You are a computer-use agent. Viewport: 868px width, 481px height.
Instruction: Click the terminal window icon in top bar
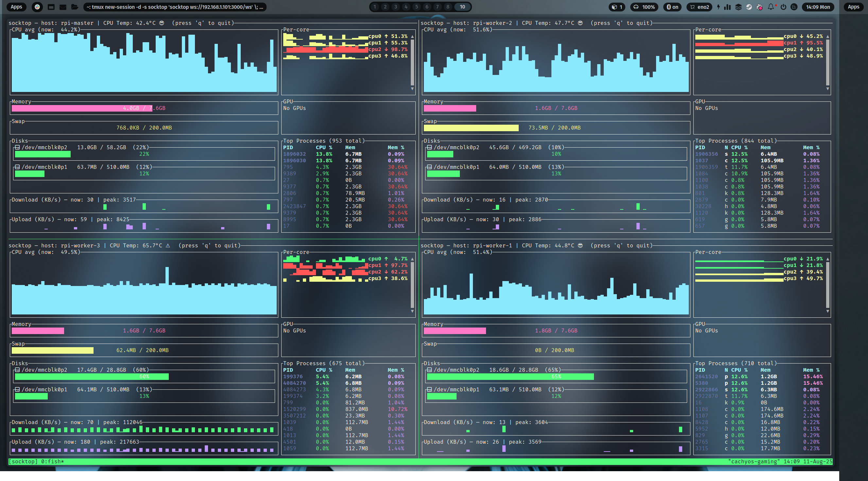[x=51, y=7]
